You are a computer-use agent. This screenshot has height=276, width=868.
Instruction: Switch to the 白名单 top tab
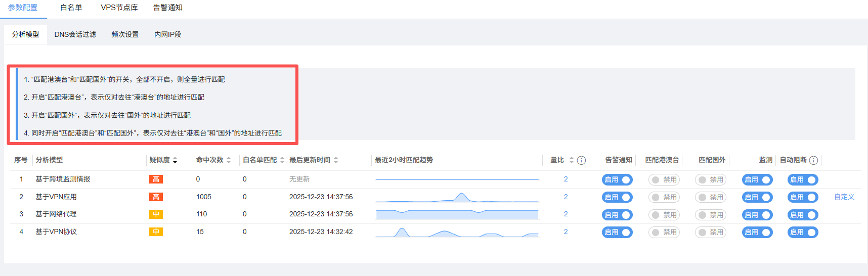[71, 8]
